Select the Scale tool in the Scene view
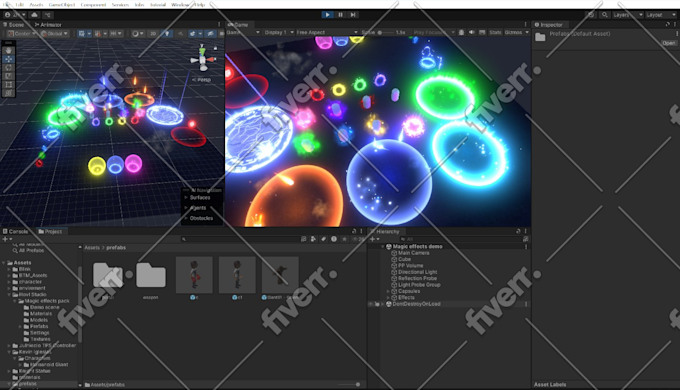680x390 pixels. (9, 76)
